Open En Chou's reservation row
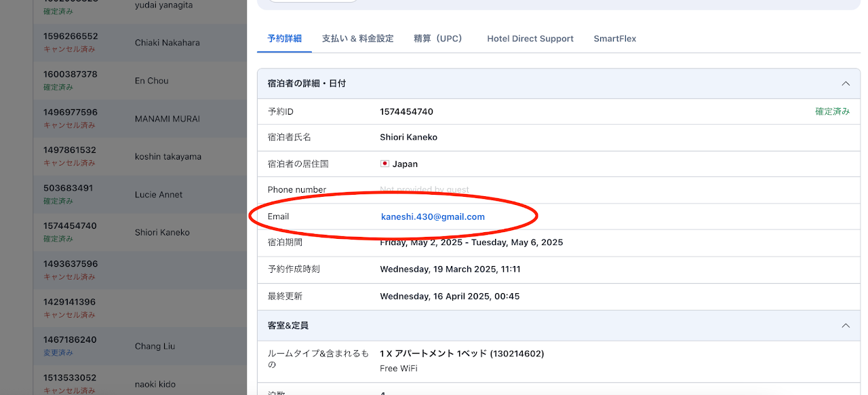The height and width of the screenshot is (395, 868). (151, 81)
